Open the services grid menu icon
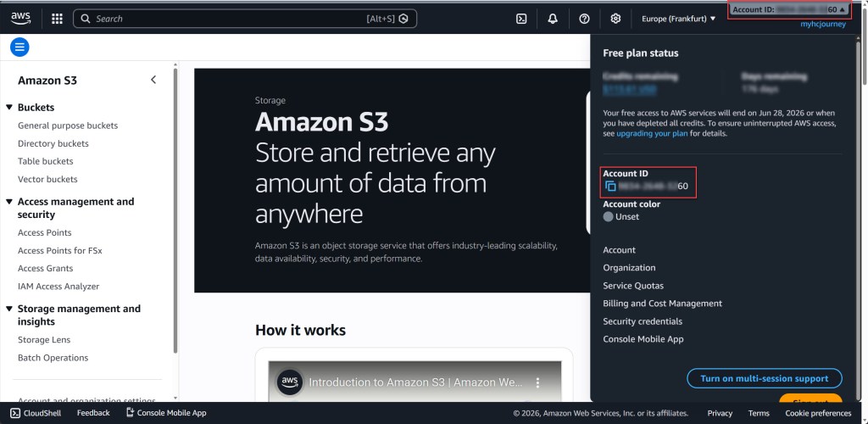The image size is (868, 424). 57,18
